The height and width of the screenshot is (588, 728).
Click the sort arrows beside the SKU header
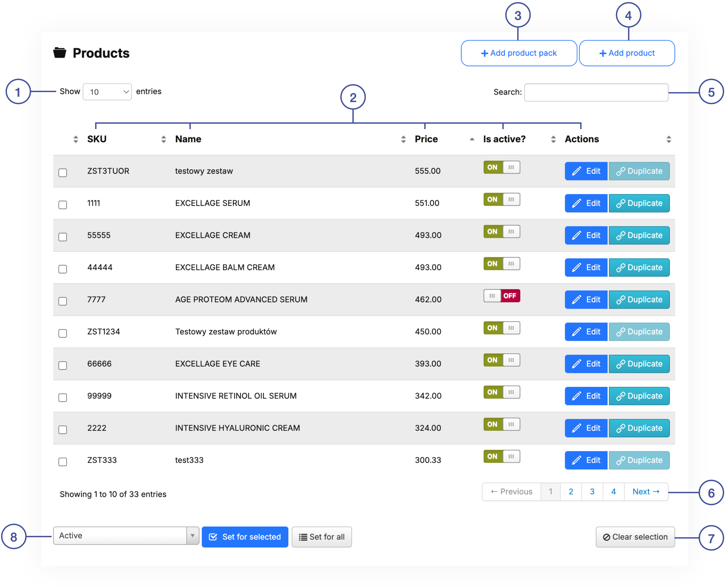coord(163,139)
